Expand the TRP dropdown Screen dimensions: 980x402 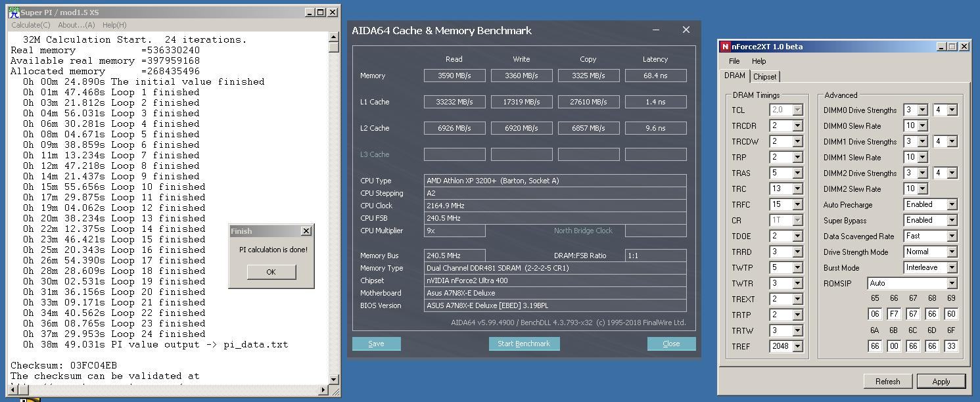pos(797,158)
